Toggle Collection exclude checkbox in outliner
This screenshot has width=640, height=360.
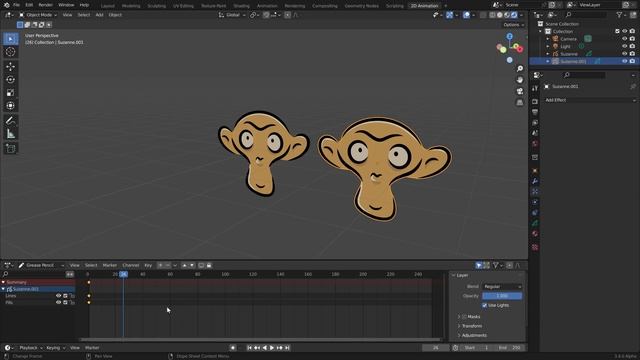(617, 31)
